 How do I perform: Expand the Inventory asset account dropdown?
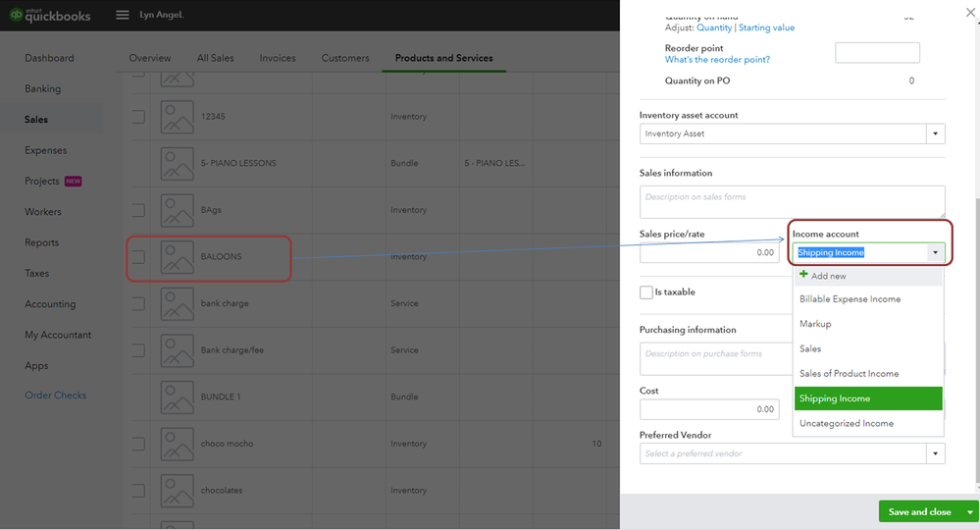click(x=936, y=133)
